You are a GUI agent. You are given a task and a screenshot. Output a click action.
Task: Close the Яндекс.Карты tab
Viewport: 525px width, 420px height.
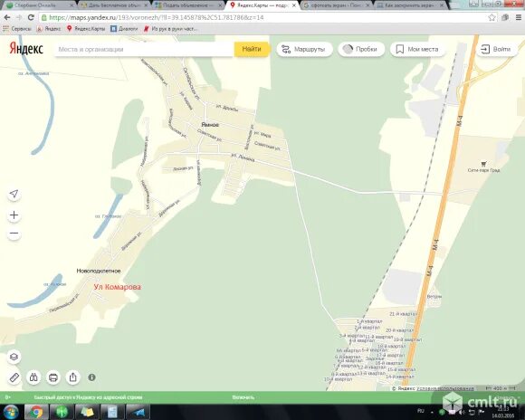click(293, 5)
